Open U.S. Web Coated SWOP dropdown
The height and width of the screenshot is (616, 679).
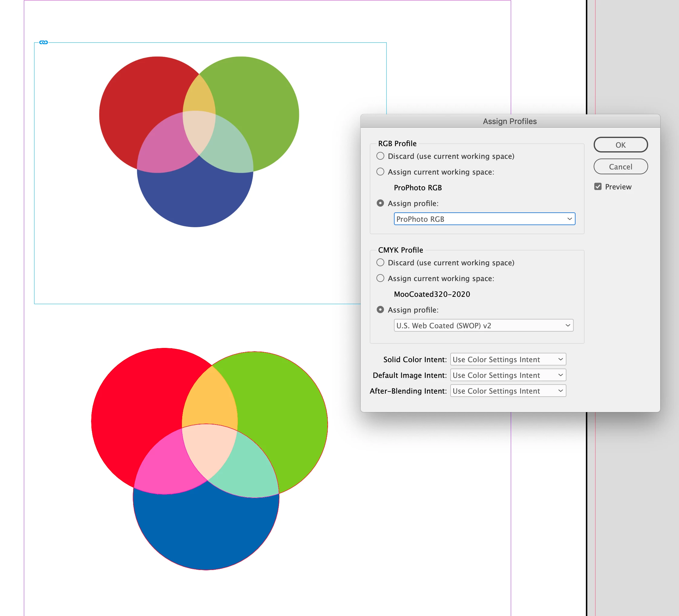point(483,325)
